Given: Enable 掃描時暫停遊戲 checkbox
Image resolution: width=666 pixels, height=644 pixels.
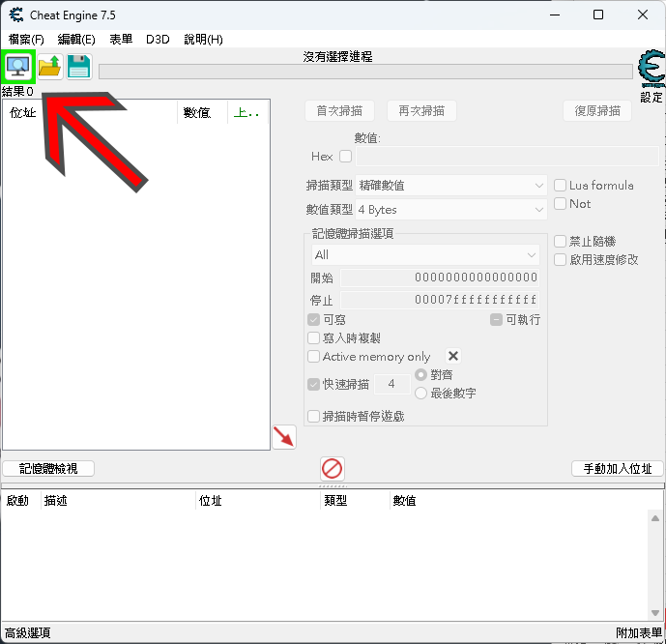Looking at the screenshot, I should (313, 417).
